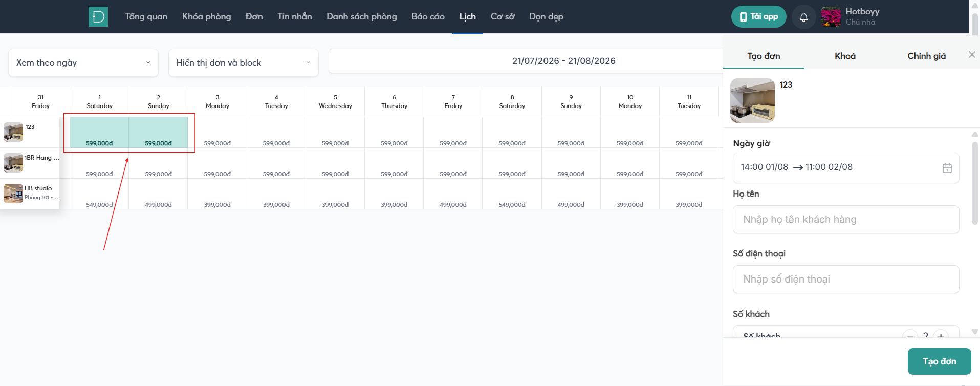980x386 pixels.
Task: Click the "31 Friday" column header
Action: (40, 101)
